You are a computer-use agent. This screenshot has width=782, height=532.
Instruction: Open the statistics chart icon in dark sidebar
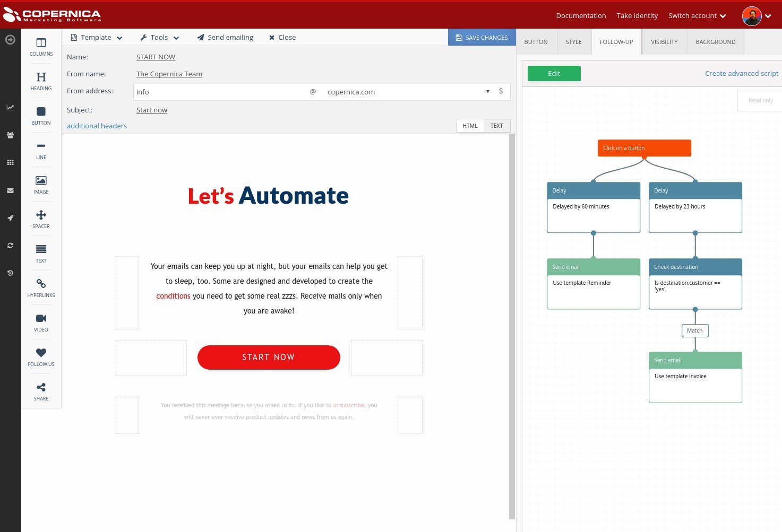(10, 107)
